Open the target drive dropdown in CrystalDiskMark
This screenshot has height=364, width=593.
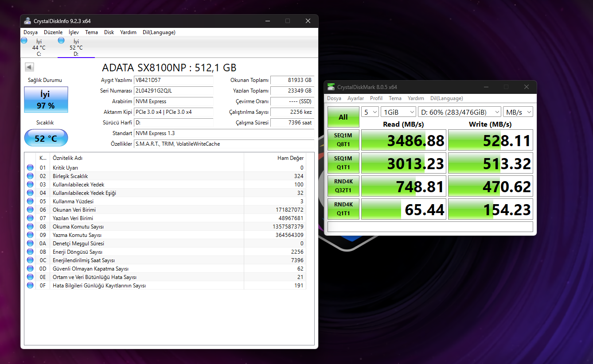[460, 112]
